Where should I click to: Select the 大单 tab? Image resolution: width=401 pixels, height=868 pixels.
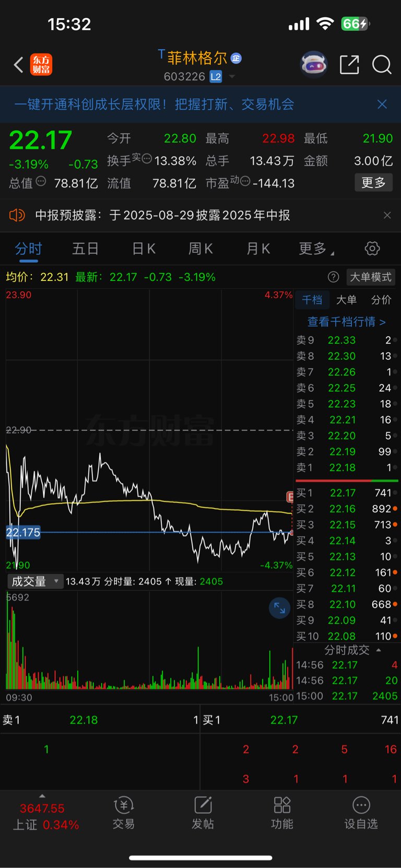[346, 300]
